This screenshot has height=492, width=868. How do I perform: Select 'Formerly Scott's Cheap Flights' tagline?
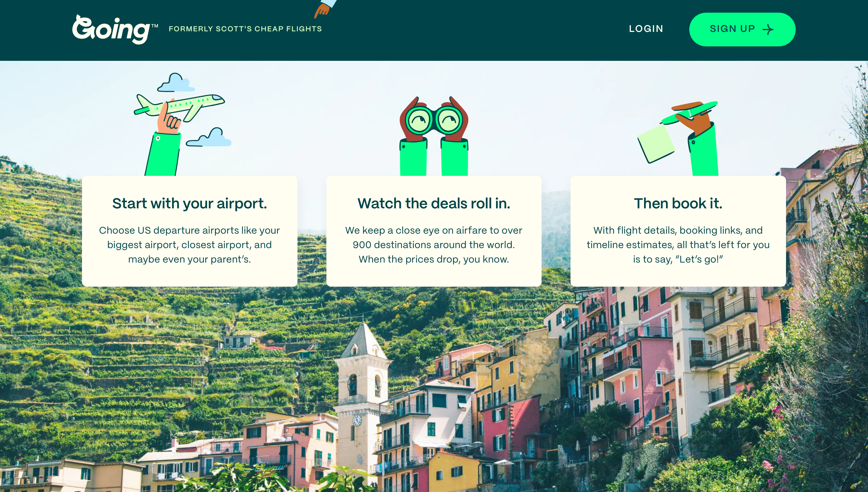coord(245,29)
